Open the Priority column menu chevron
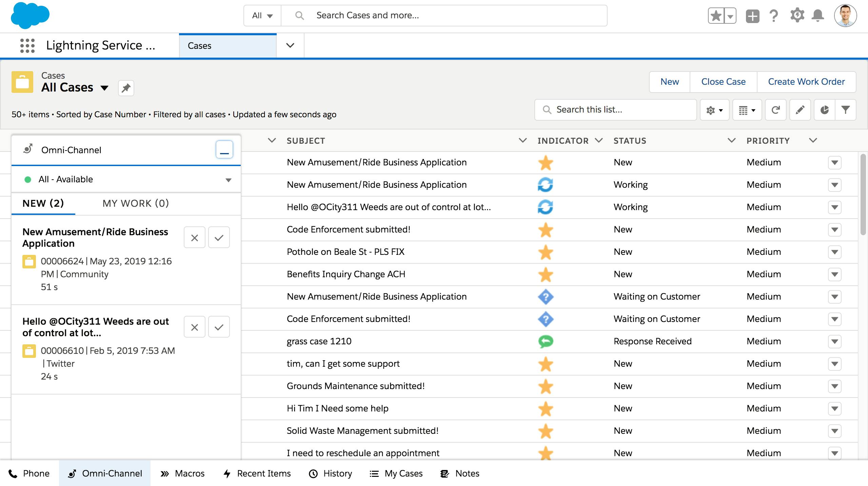This screenshot has height=486, width=868. coord(813,140)
